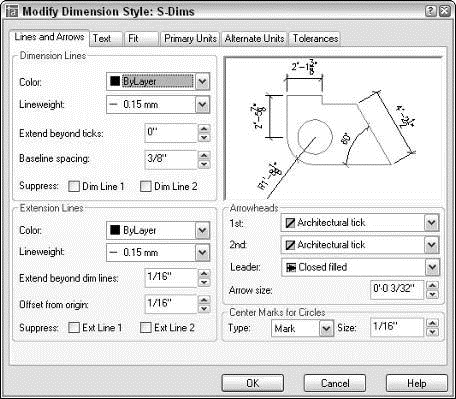This screenshot has height=399, width=456.
Task: Click the question mark help icon in title bar
Action: click(x=430, y=11)
